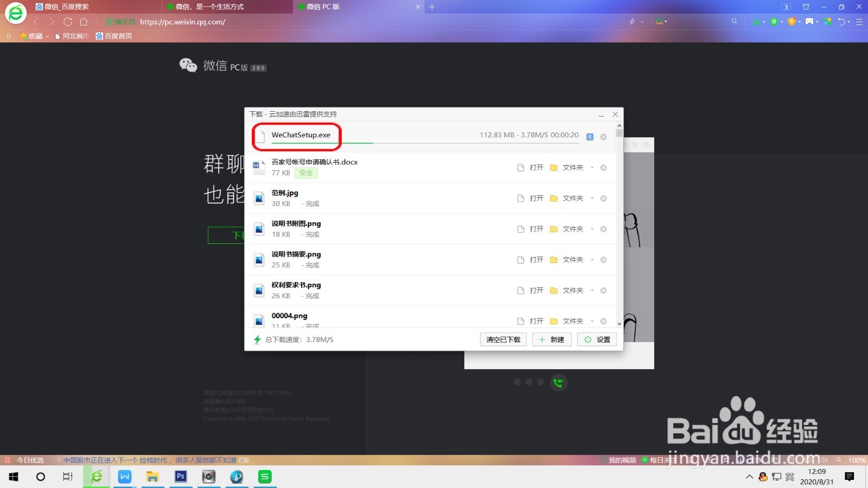Click the pc.weixin.qq.com address bar
This screenshot has width=868, height=488.
coord(182,22)
